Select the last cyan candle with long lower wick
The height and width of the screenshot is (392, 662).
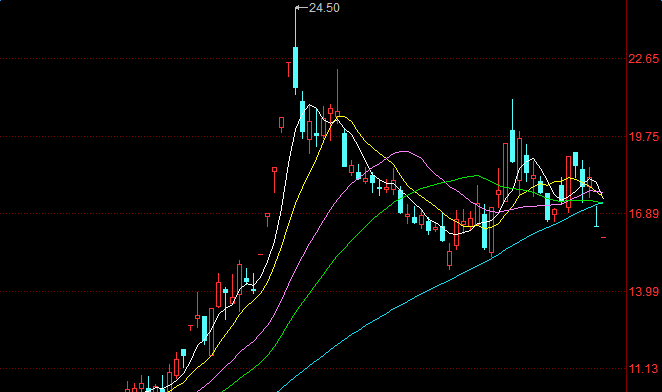(597, 215)
